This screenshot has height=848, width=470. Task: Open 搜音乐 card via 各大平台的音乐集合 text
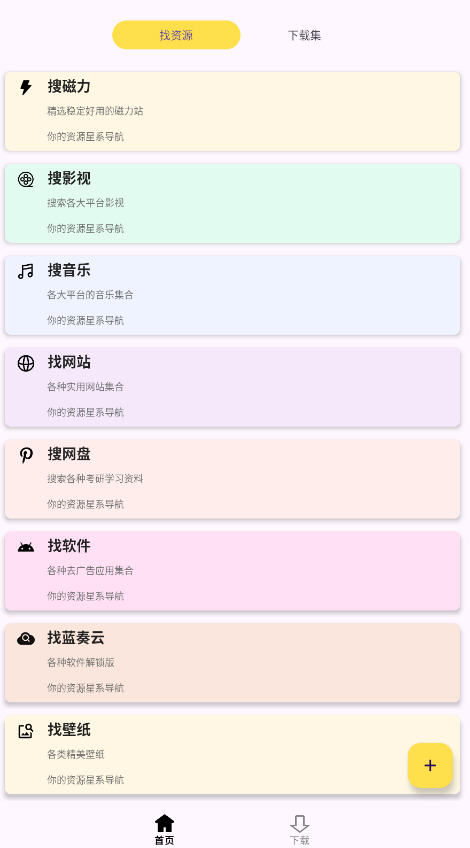[90, 295]
